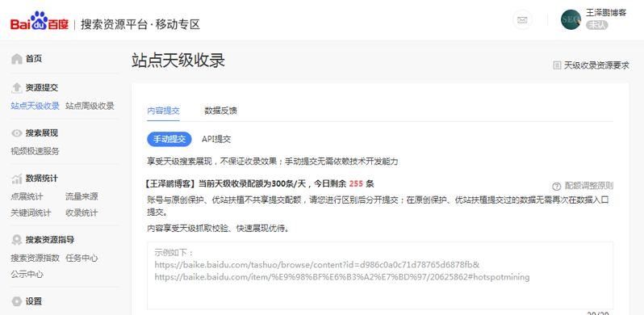Click the 资源提交 upload icon
The width and height of the screenshot is (644, 315).
(x=16, y=87)
